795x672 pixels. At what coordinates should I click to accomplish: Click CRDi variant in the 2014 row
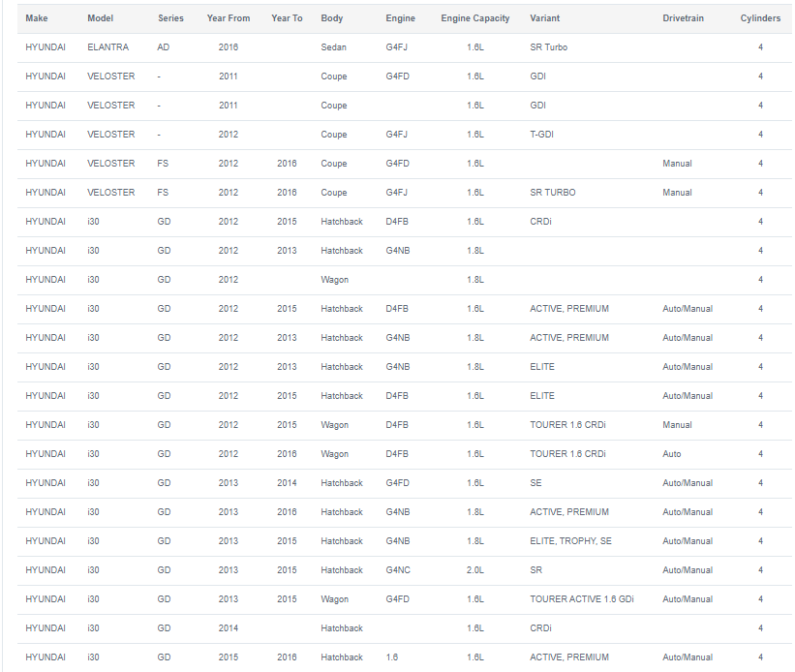(x=540, y=628)
